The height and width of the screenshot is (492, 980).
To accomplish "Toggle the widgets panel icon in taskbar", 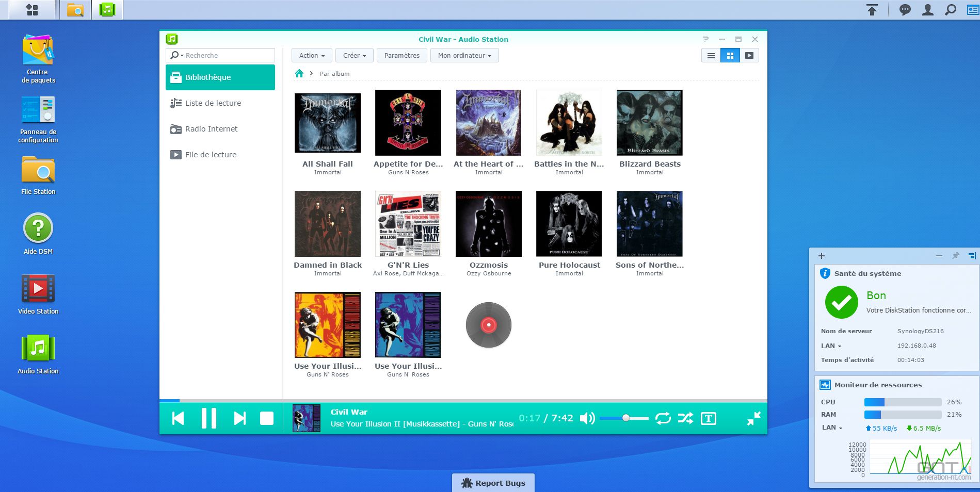I will [x=973, y=10].
